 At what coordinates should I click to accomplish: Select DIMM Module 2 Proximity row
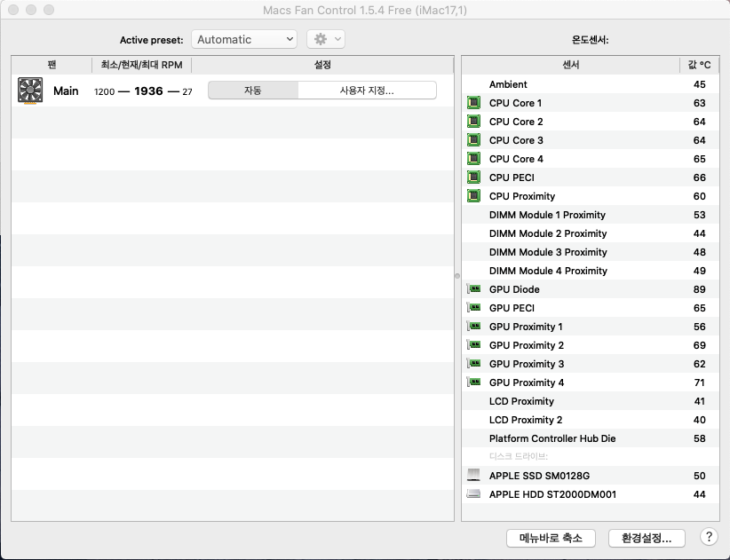tap(591, 233)
